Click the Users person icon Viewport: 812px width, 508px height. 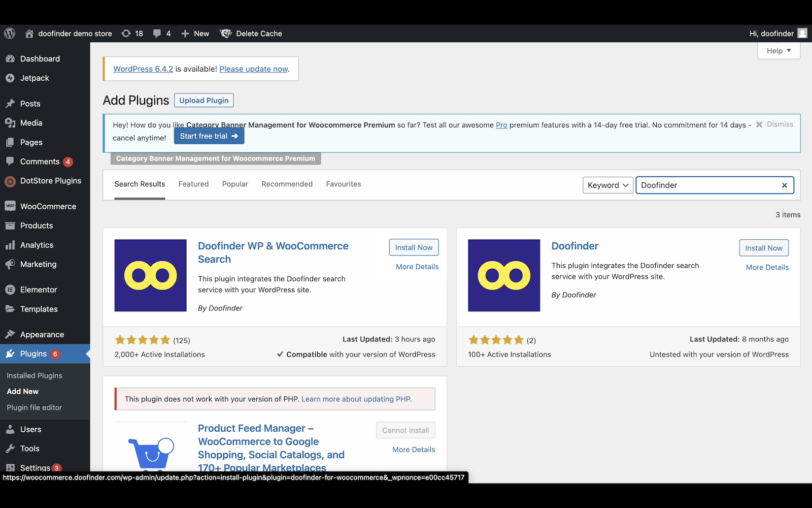10,429
